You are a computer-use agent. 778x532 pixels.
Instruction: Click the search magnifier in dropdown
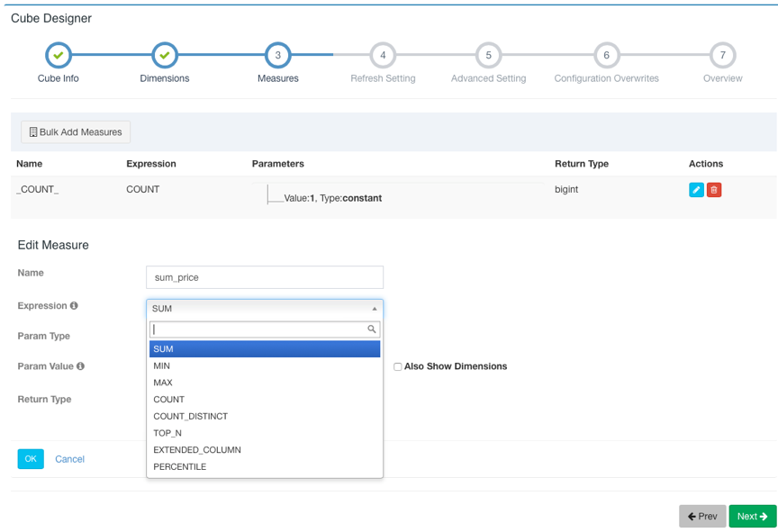372,329
